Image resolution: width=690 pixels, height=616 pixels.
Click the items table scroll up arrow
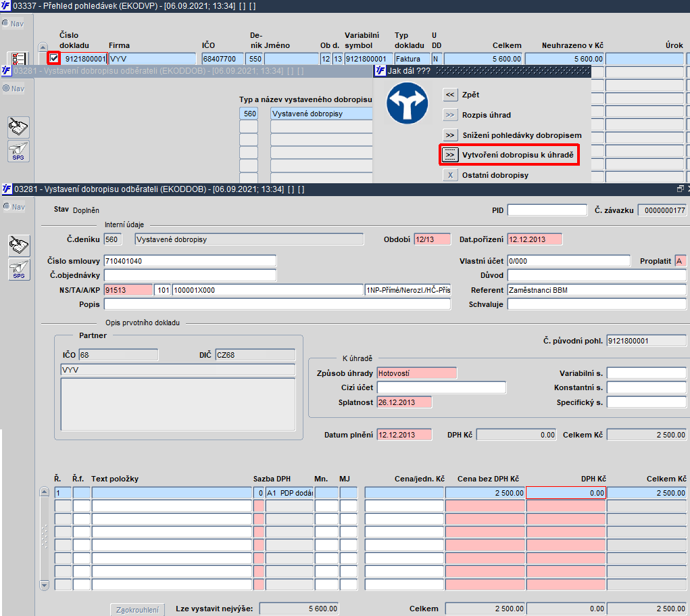coord(44,492)
